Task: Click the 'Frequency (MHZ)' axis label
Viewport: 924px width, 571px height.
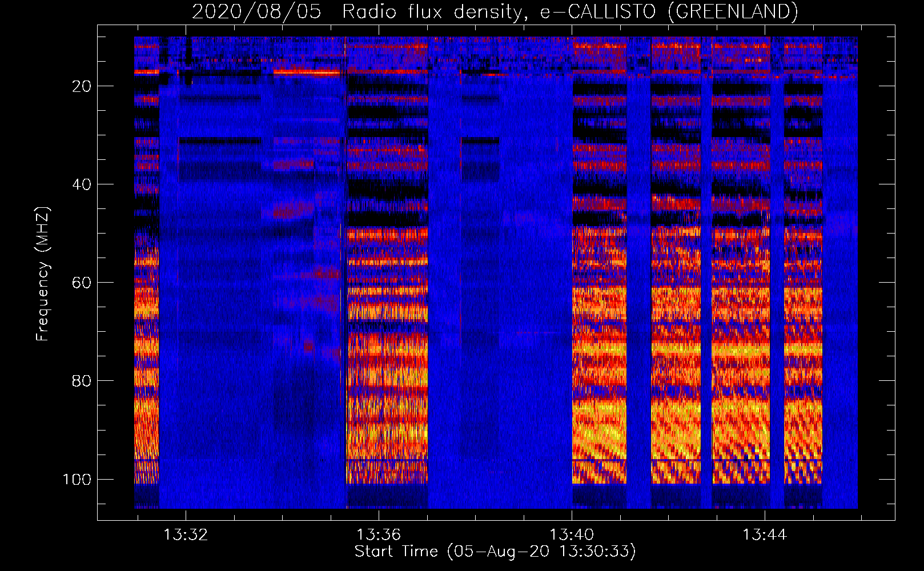Action: coord(43,274)
